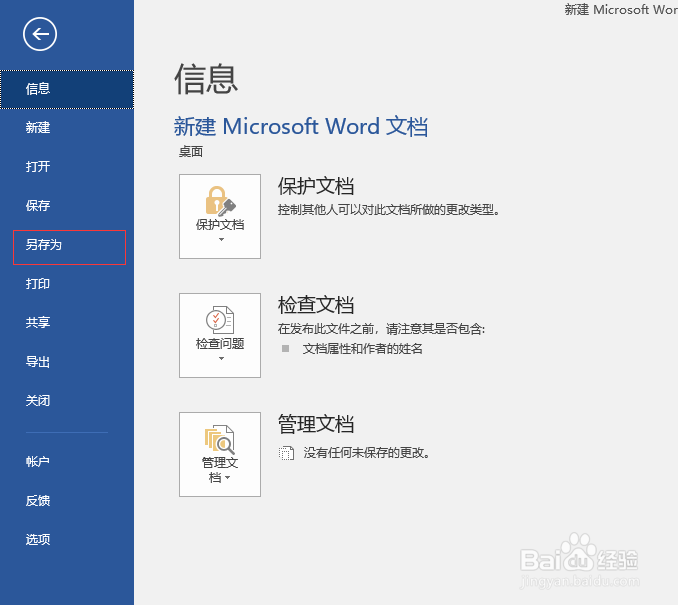Select 关闭 in the sidebar
The height and width of the screenshot is (605, 678).
click(67, 400)
